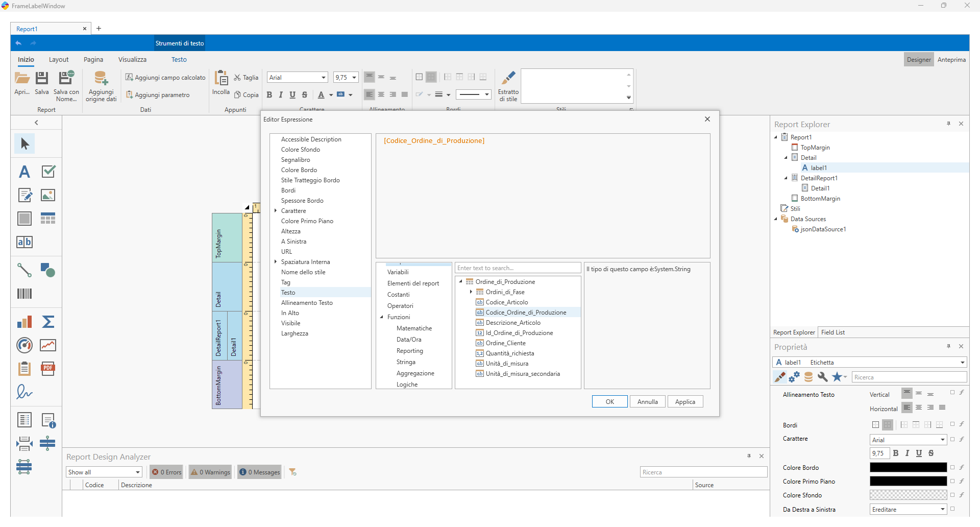Click the Salva floppy disk icon

pyautogui.click(x=42, y=78)
